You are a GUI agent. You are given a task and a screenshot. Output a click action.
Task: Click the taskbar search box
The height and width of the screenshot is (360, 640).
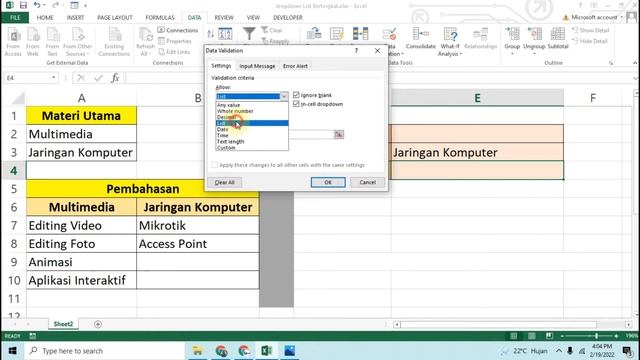(104, 351)
